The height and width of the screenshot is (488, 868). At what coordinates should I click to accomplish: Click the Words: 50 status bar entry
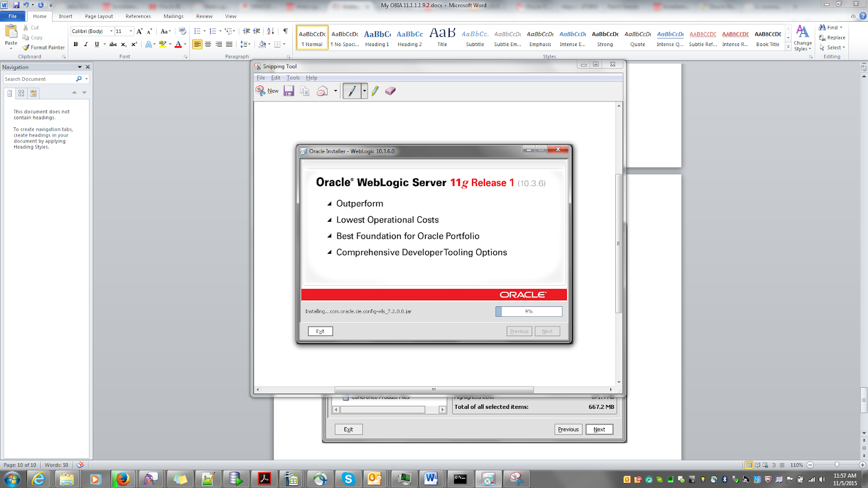tap(56, 465)
